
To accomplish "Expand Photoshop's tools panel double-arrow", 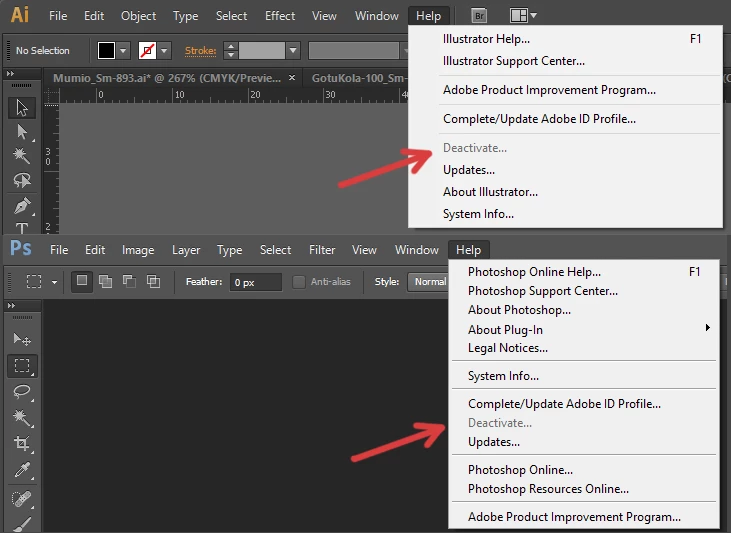I will pos(12,305).
